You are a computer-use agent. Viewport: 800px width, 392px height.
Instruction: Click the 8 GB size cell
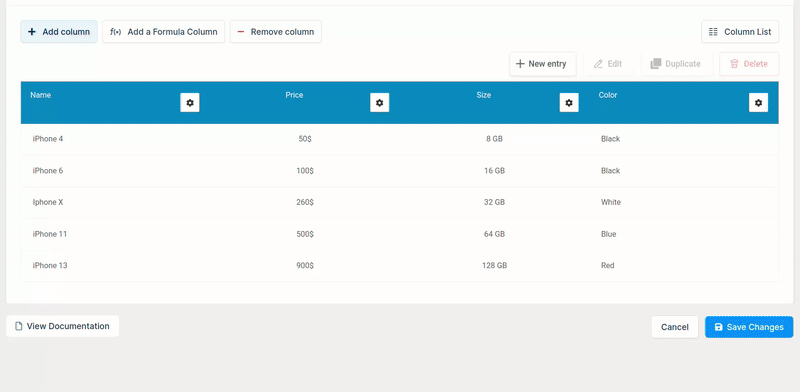tap(494, 139)
